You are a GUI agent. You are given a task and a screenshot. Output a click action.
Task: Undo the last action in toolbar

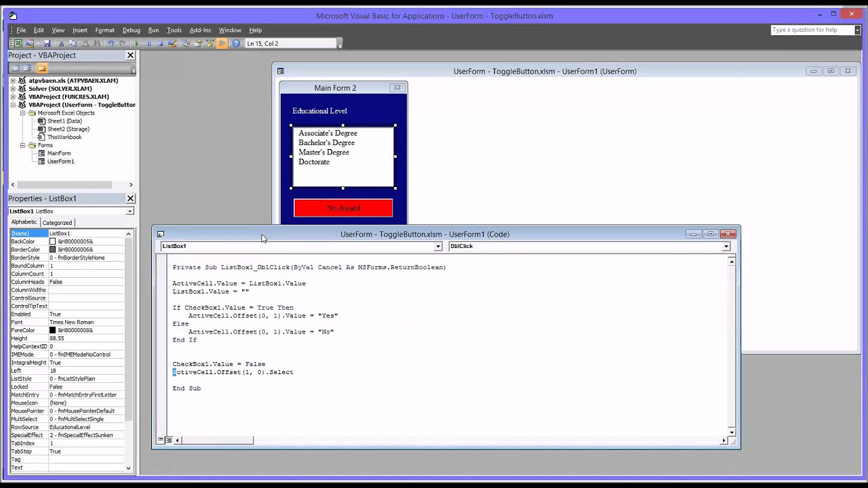coord(111,43)
